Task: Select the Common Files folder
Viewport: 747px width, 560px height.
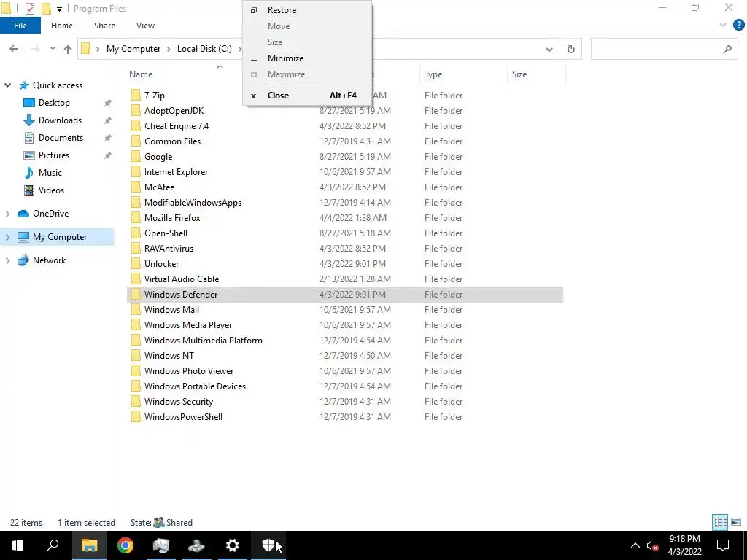Action: [x=172, y=141]
